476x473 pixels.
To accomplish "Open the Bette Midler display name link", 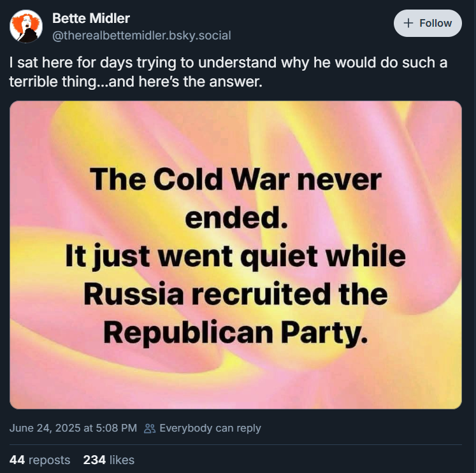I will tap(90, 18).
